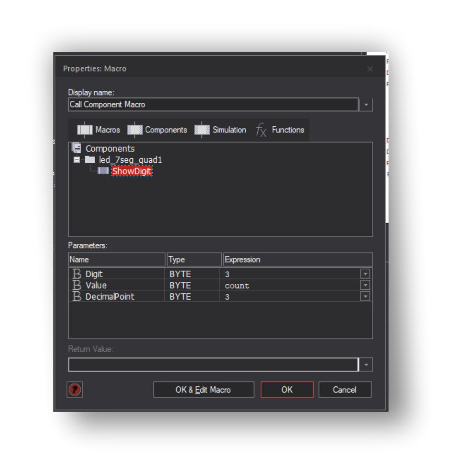Close the Properties: Macro dialog

click(370, 69)
